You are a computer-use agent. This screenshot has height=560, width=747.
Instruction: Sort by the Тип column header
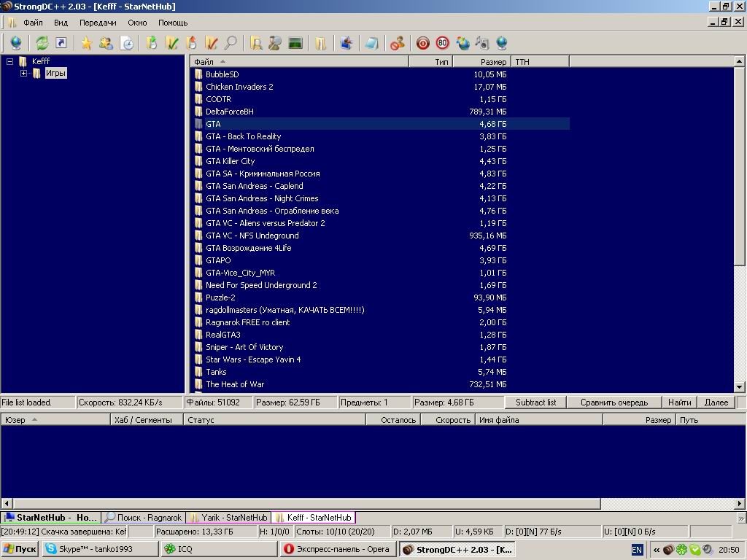430,62
